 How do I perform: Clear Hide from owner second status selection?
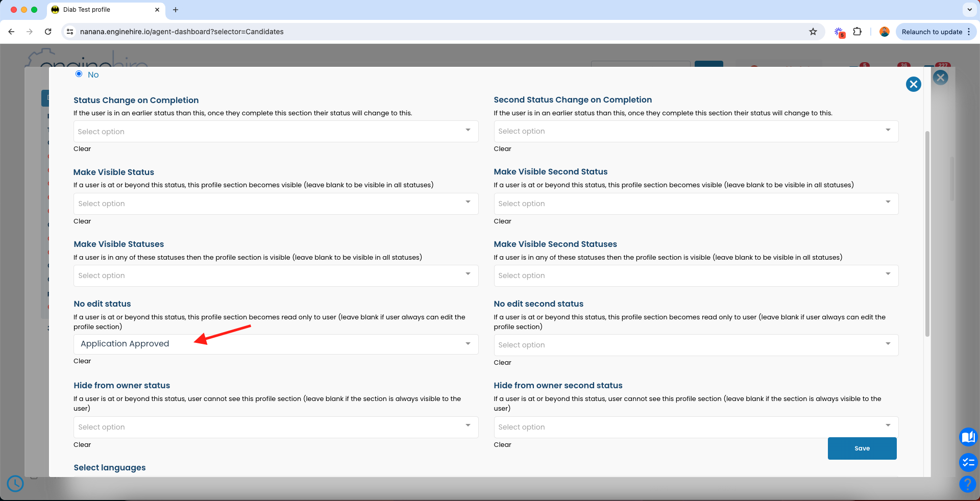(x=502, y=445)
